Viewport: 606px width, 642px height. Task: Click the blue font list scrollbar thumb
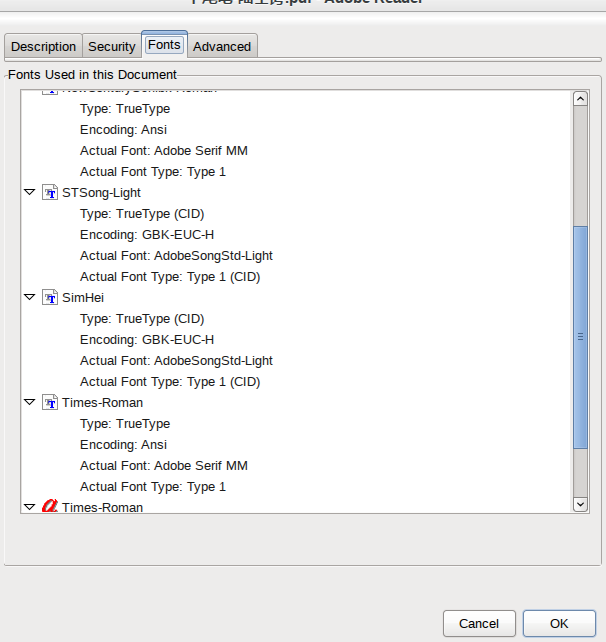pos(580,337)
